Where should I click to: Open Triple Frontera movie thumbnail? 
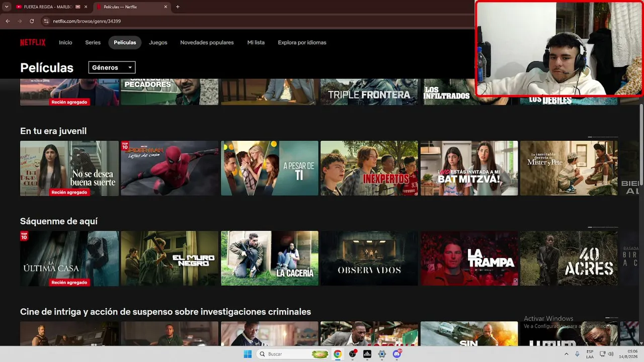(369, 92)
